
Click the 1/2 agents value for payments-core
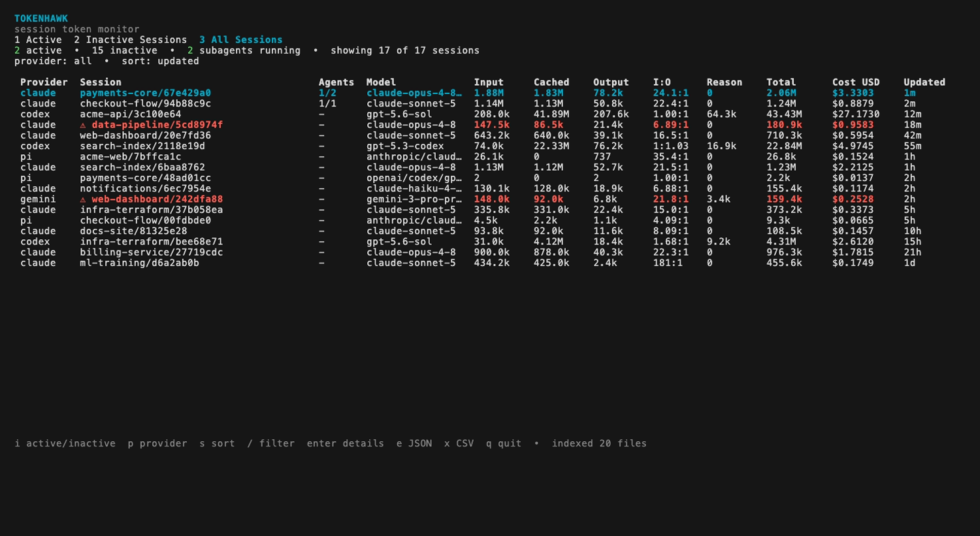coord(327,93)
